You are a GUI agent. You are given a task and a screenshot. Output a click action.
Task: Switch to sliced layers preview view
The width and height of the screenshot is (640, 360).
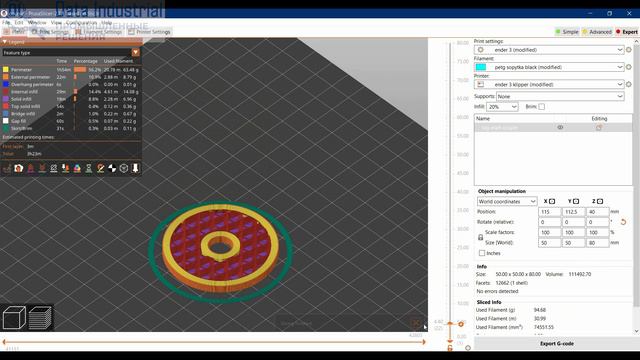pyautogui.click(x=40, y=317)
